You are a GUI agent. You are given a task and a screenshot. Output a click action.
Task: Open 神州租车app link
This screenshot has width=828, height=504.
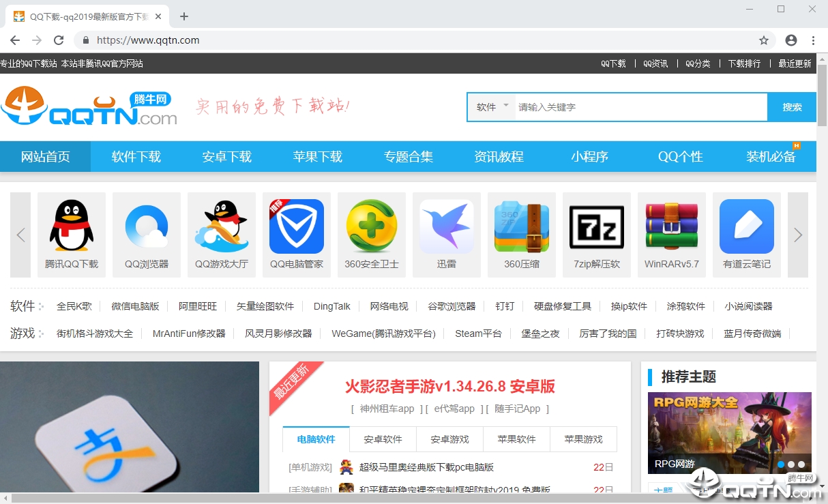point(387,409)
